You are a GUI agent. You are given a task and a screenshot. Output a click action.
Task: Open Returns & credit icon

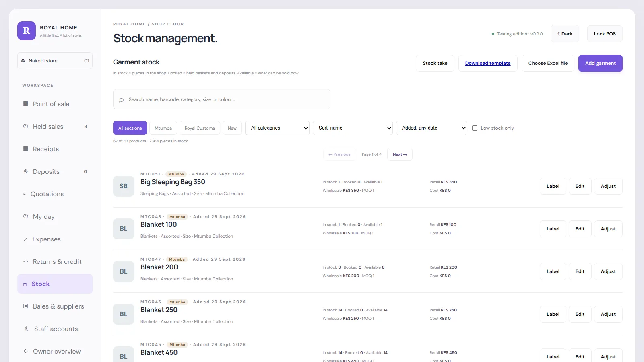coord(26,261)
